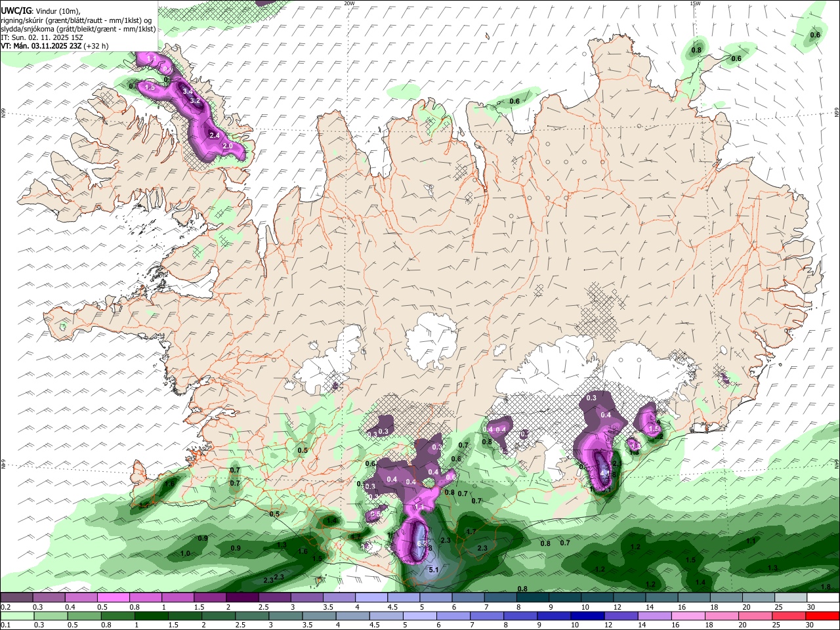
Task: Click the 3.2 value in the northwest purple band
Action: click(195, 101)
